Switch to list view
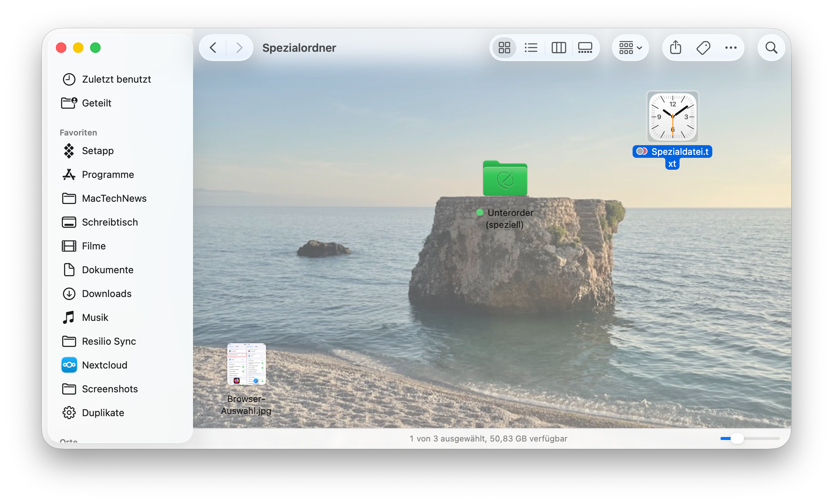Screen dimensions: 833x504 click(x=531, y=48)
